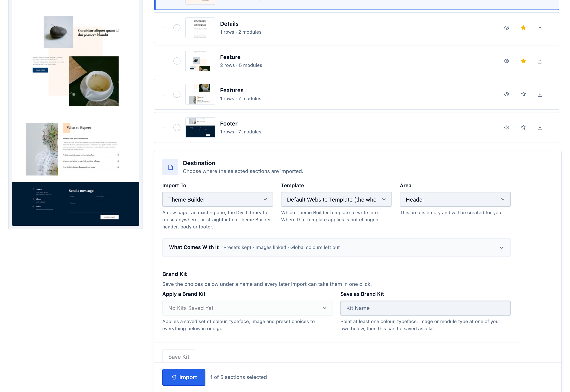This screenshot has width=570, height=392.
Task: Download the Features section
Action: click(540, 94)
